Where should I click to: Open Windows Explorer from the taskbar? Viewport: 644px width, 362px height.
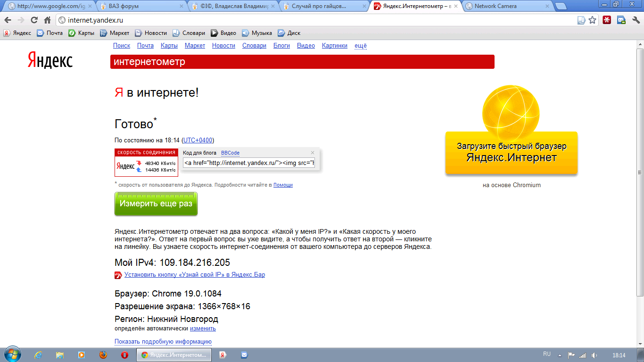[60, 355]
